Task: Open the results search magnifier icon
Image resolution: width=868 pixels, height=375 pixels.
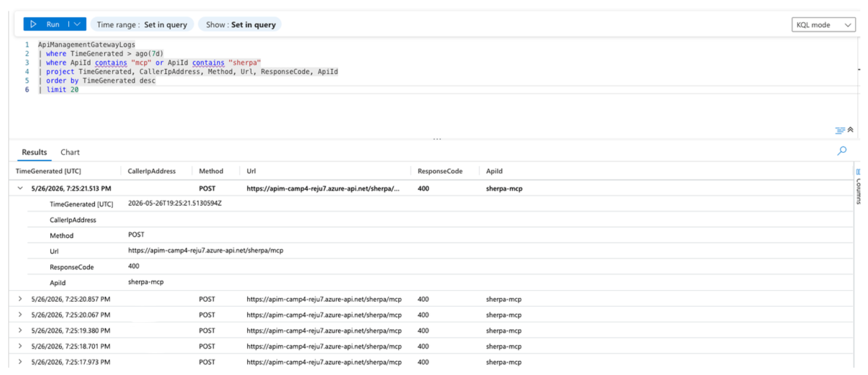Action: pyautogui.click(x=842, y=151)
